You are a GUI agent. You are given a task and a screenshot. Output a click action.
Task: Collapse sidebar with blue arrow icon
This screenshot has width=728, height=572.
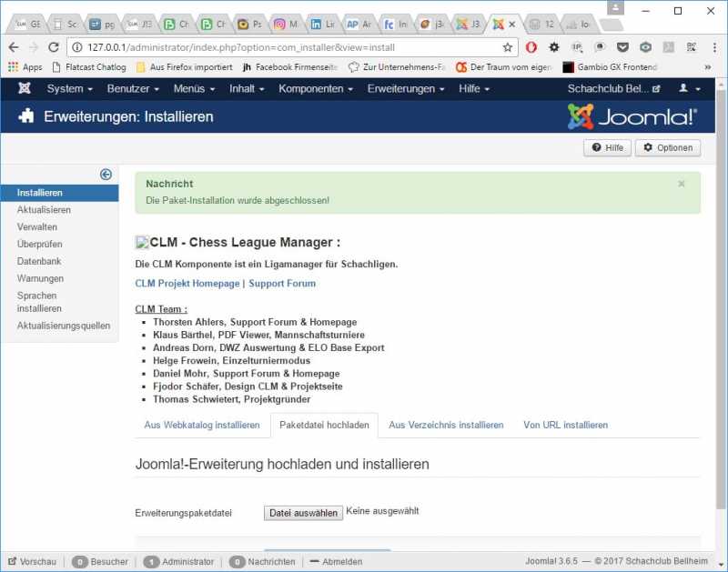[x=106, y=174]
